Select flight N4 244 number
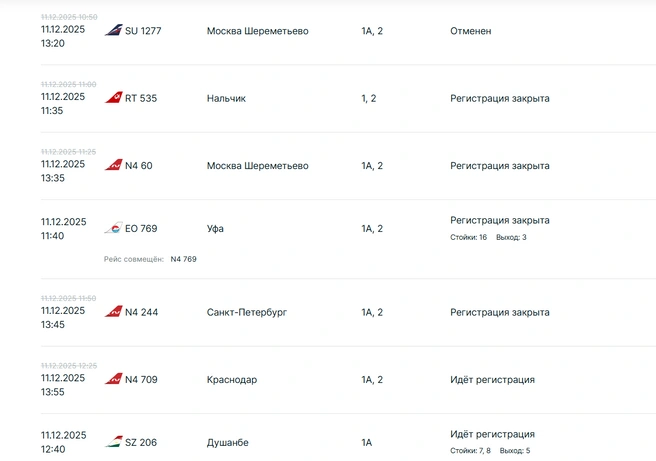Screen dimensions: 656x461 click(x=141, y=312)
